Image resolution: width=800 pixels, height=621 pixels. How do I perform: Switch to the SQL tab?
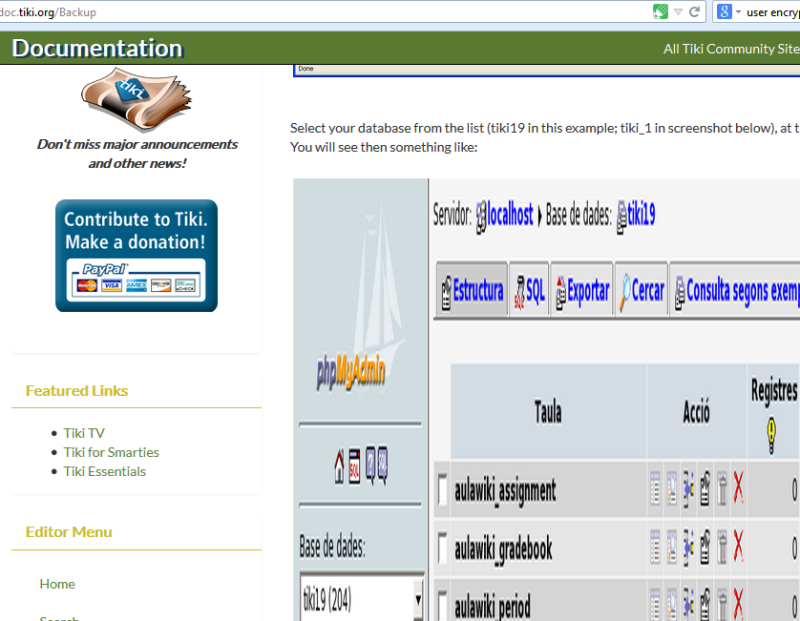coord(529,290)
